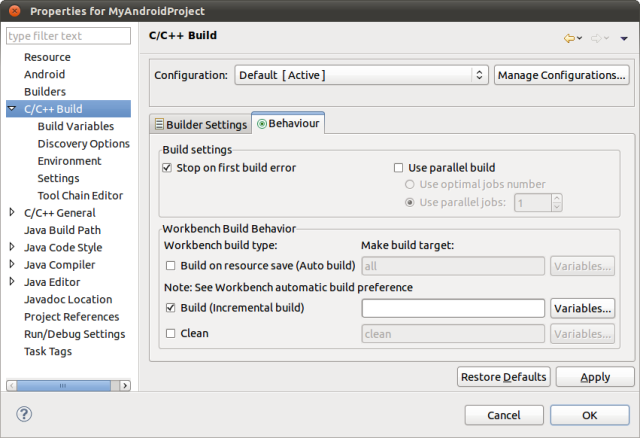Click the sidebar horizontal scrollbar
Image resolution: width=640 pixels, height=438 pixels.
pyautogui.click(x=68, y=385)
